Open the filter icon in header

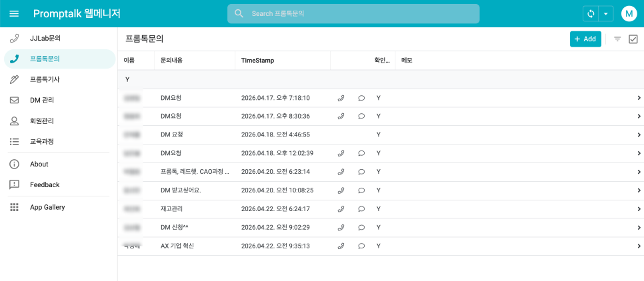[x=617, y=39]
